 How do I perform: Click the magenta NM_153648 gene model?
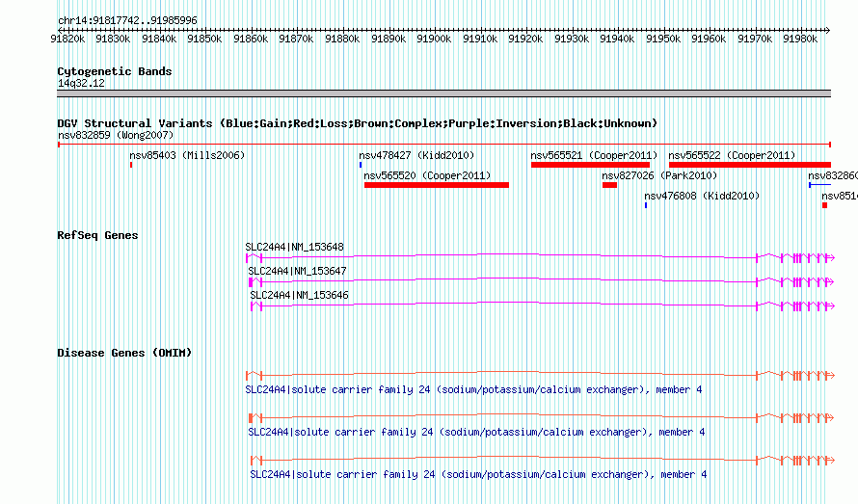(x=540, y=257)
